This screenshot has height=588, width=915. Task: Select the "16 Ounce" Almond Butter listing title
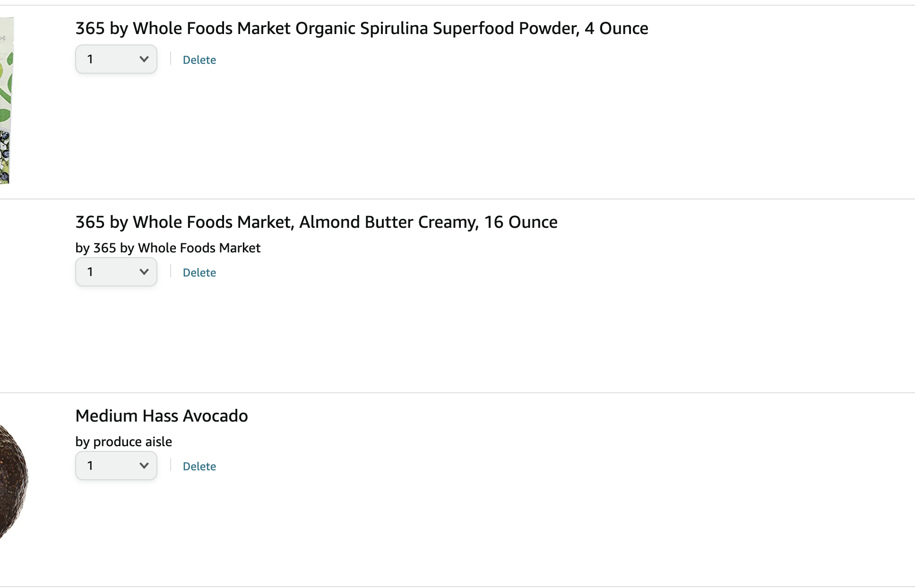(317, 222)
